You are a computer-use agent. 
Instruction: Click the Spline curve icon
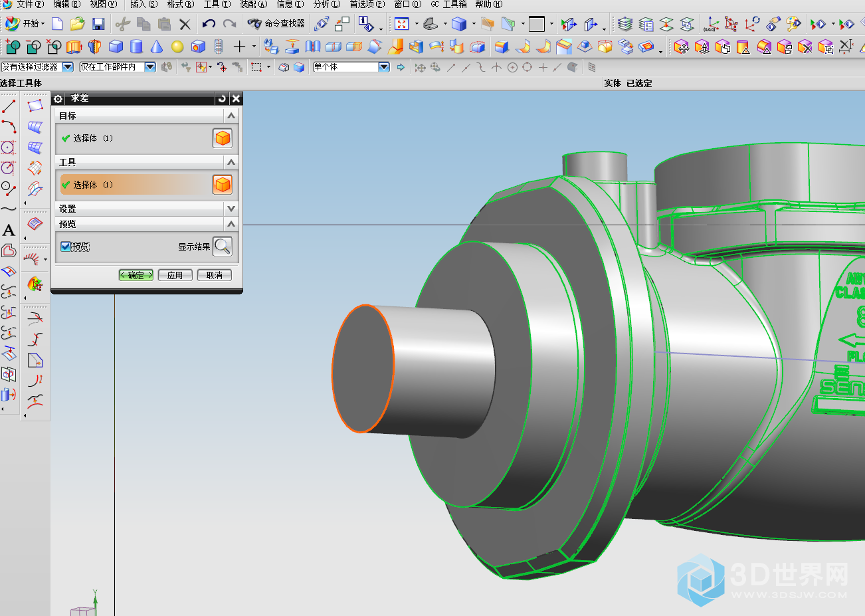9,209
